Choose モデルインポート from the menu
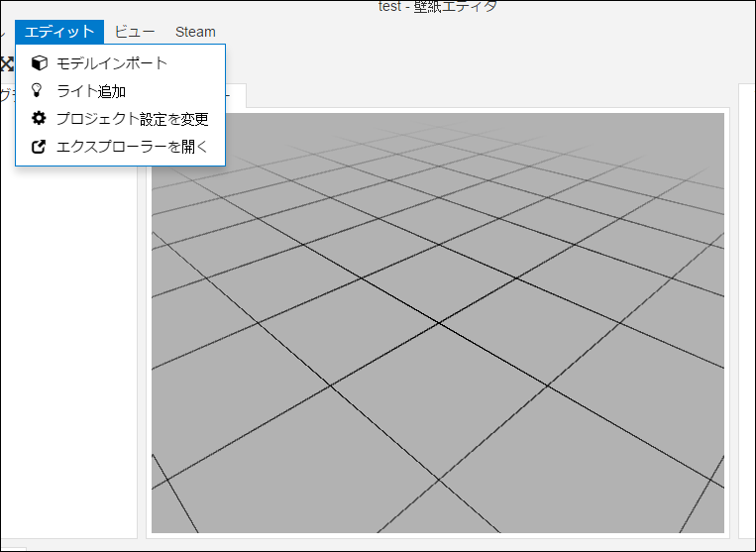This screenshot has height=552, width=756. point(121,63)
